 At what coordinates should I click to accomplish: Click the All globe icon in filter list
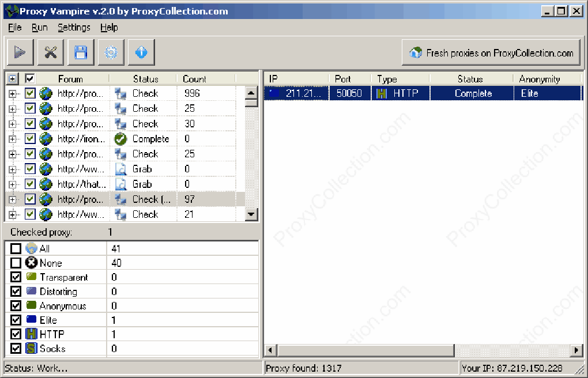pos(31,248)
